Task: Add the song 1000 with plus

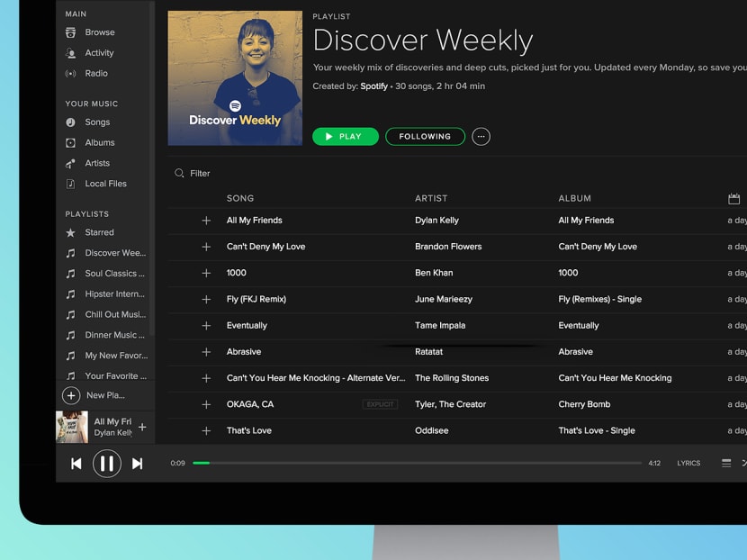Action: (x=206, y=273)
